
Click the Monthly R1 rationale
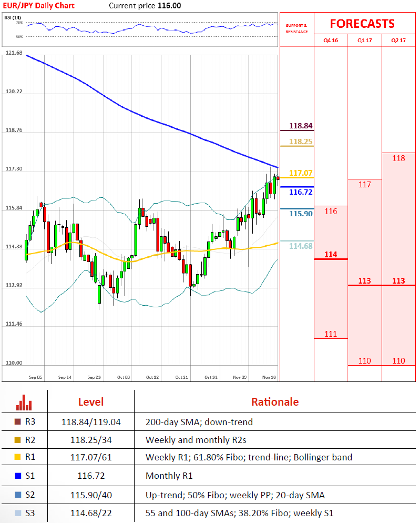point(169,476)
